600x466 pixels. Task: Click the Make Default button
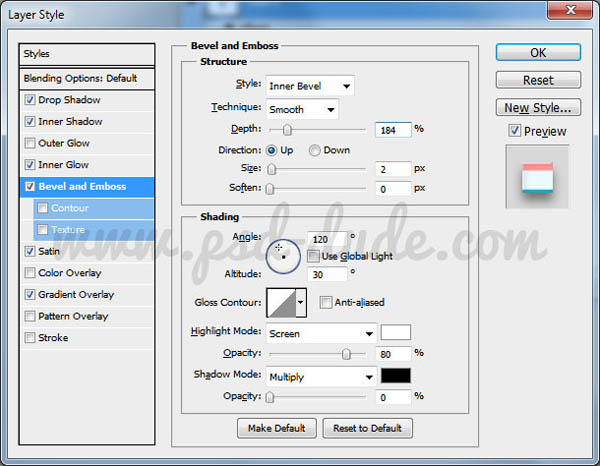(x=277, y=428)
